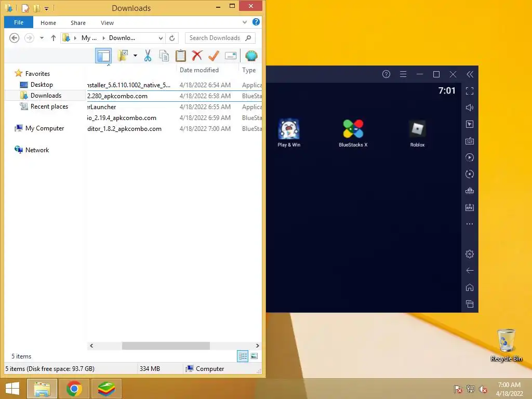Refresh the Downloads folder
The width and height of the screenshot is (532, 399).
click(172, 38)
